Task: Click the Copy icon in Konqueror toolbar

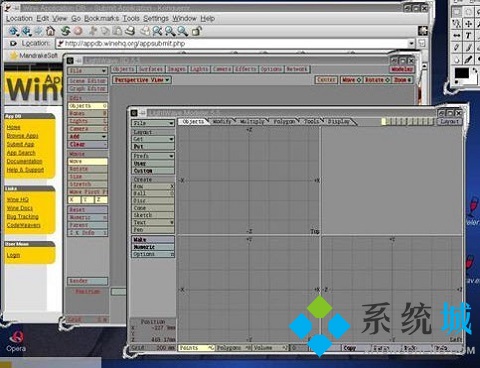Action: point(105,31)
